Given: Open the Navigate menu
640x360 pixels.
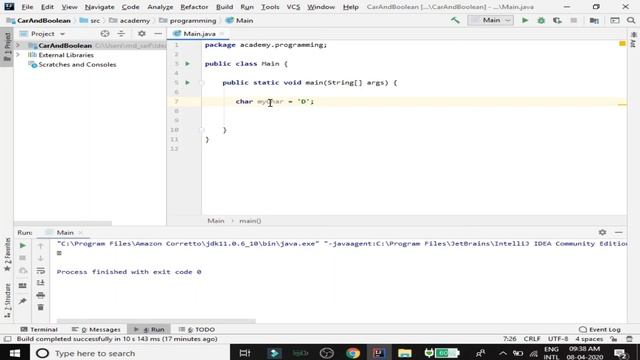Looking at the screenshot, I should coord(100,7).
